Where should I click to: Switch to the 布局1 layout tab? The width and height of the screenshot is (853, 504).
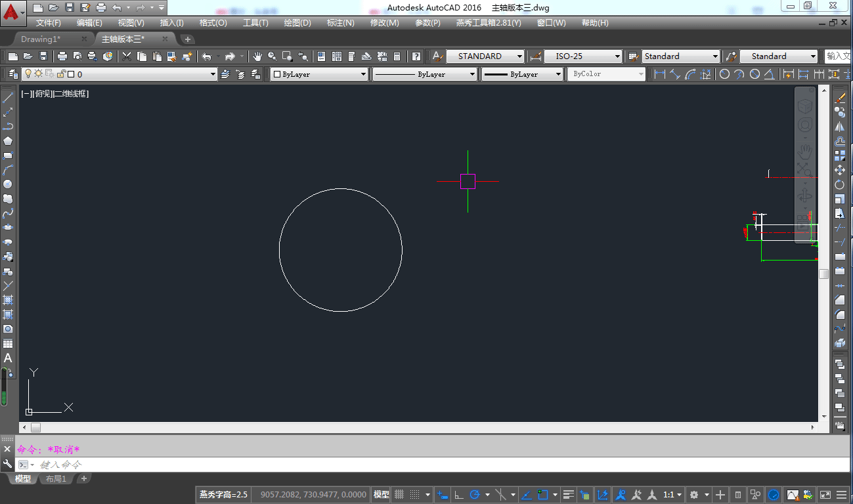[56, 479]
